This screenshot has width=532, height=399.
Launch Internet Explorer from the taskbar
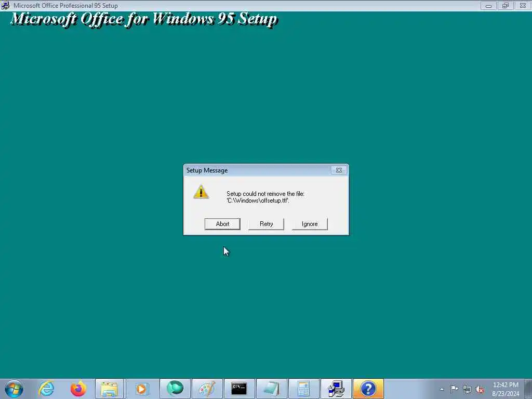(46, 389)
